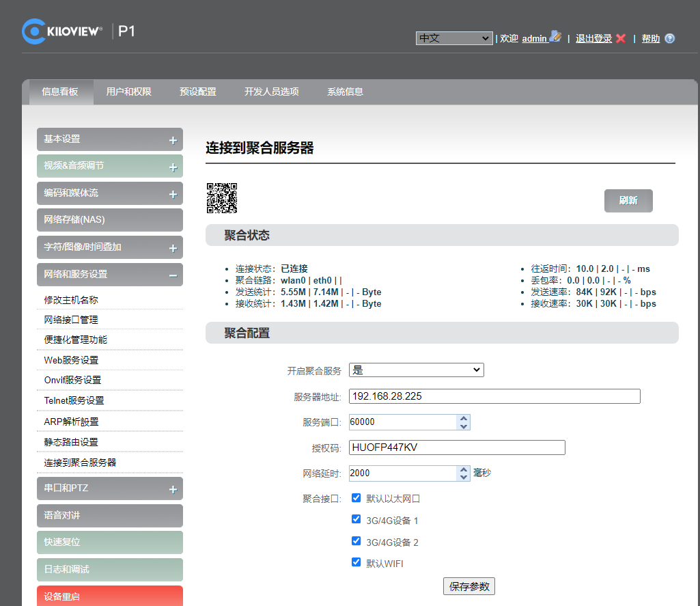This screenshot has height=606, width=700.
Task: Click the blue help question mark icon
Action: (x=669, y=38)
